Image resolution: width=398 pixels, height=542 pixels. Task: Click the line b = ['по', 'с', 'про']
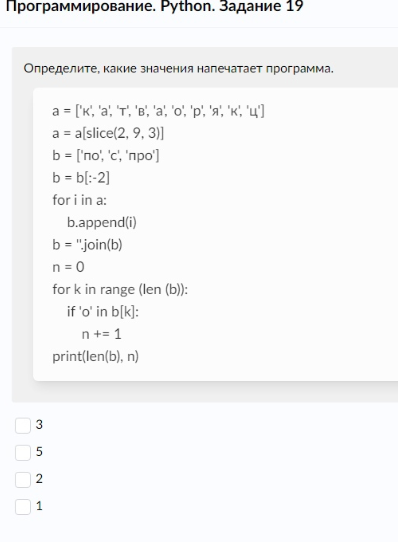[106, 156]
